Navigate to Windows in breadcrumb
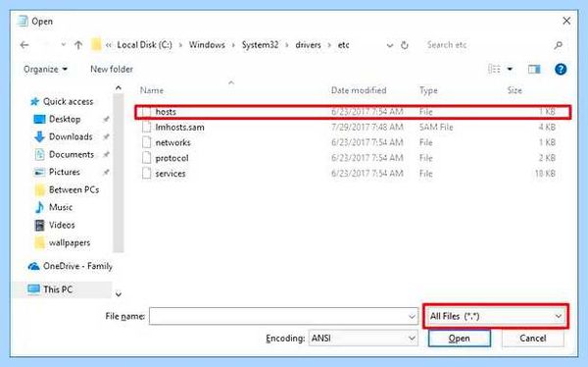Screen dimensions: 588x367 pos(207,45)
